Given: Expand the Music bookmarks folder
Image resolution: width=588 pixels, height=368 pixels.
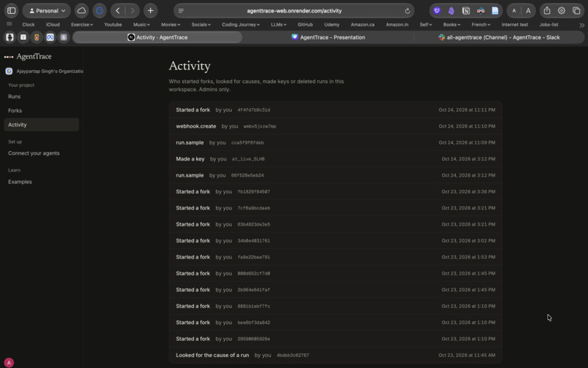Looking at the screenshot, I should (x=142, y=24).
